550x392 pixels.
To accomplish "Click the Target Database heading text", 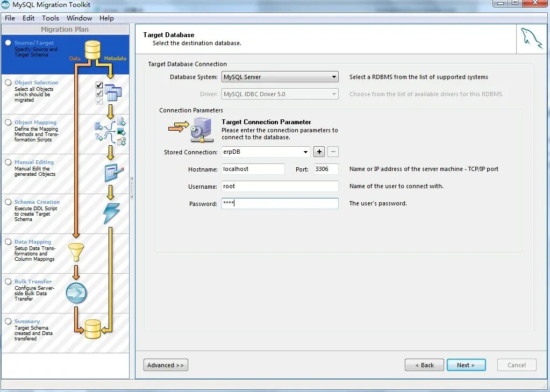I will click(169, 35).
